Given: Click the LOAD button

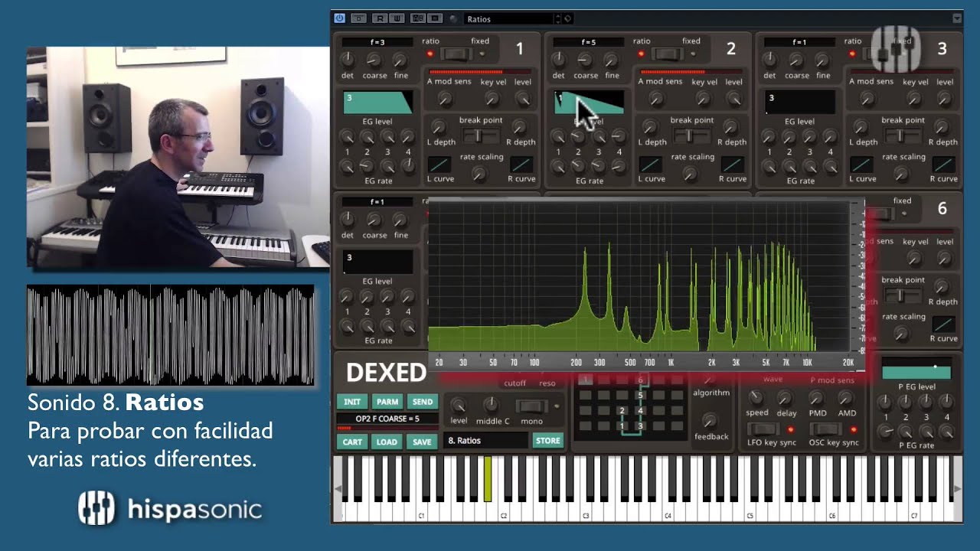Looking at the screenshot, I should pos(387,442).
